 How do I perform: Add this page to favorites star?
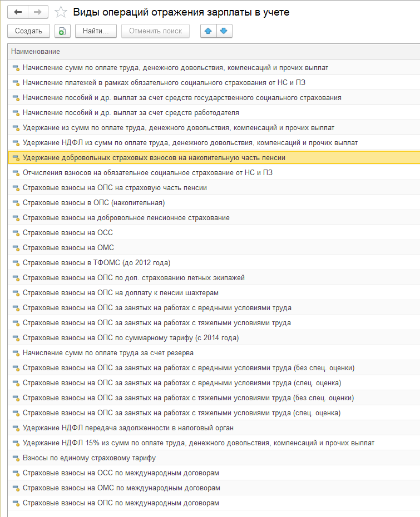(x=61, y=13)
